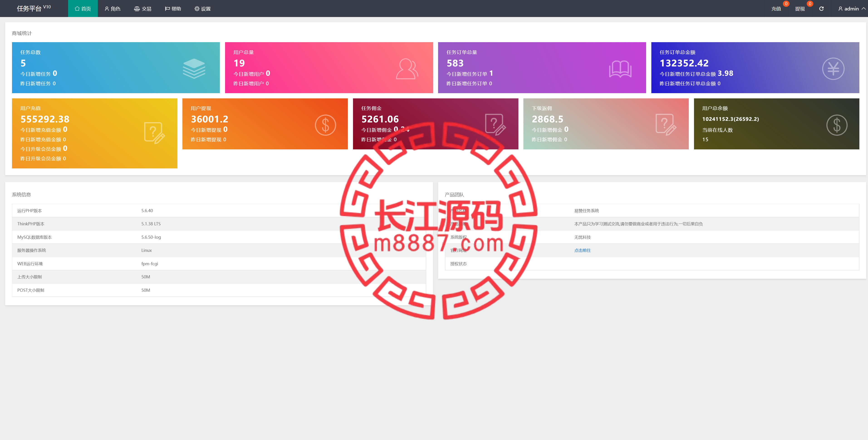Follow the 点击前往 official site link
This screenshot has width=868, height=440.
point(582,250)
